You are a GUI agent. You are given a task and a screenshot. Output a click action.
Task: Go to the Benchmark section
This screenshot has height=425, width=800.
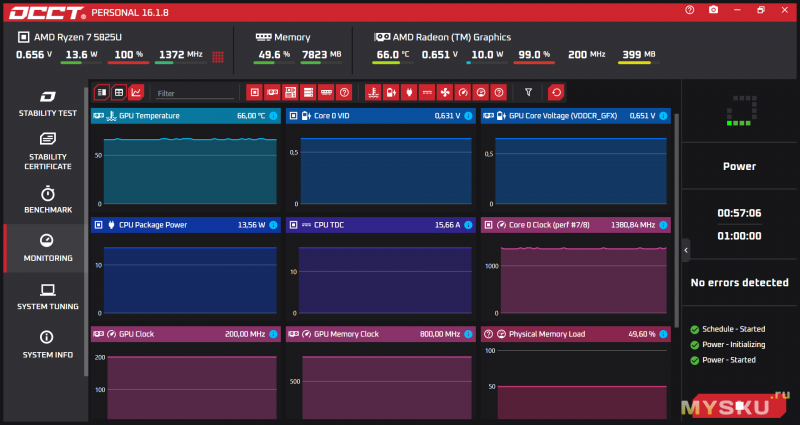pyautogui.click(x=47, y=200)
